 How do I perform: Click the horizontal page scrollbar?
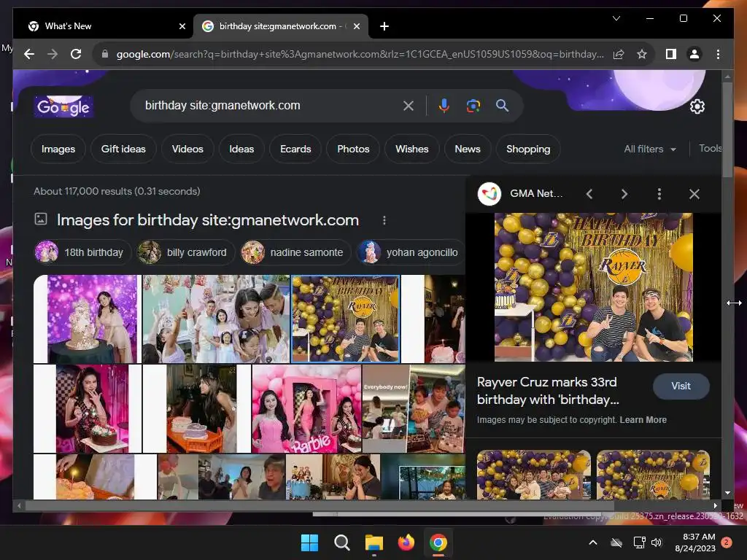click(320, 506)
